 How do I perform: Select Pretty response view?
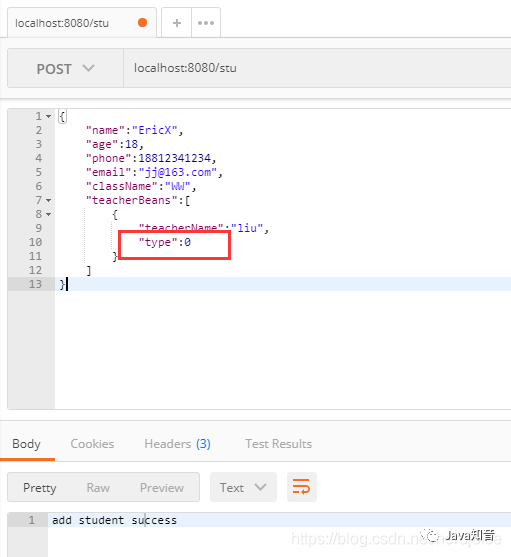(40, 488)
